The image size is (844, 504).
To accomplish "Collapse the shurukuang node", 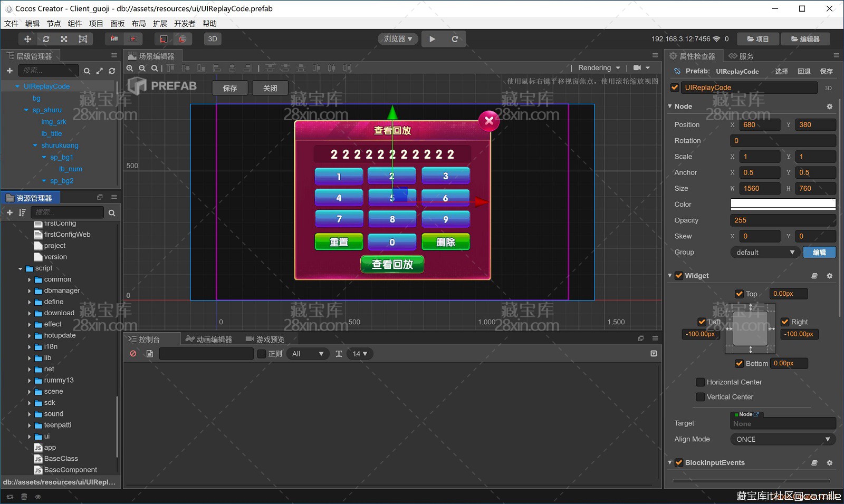I will 35,146.
